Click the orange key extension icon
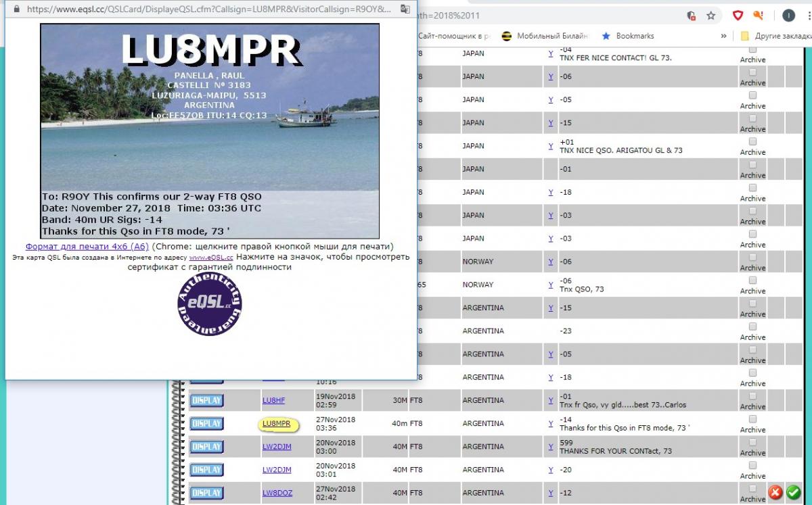The height and width of the screenshot is (505, 812). [759, 16]
